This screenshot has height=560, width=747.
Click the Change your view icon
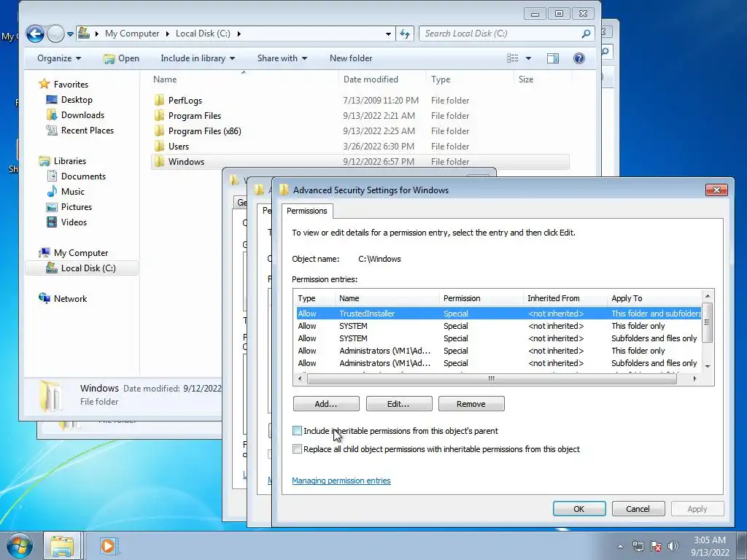pos(513,58)
